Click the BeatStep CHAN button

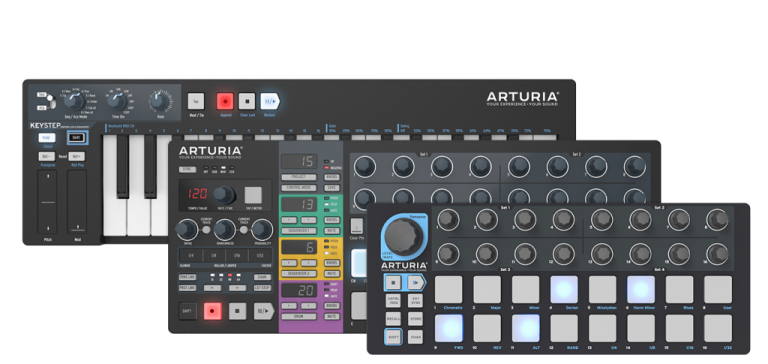415,337
